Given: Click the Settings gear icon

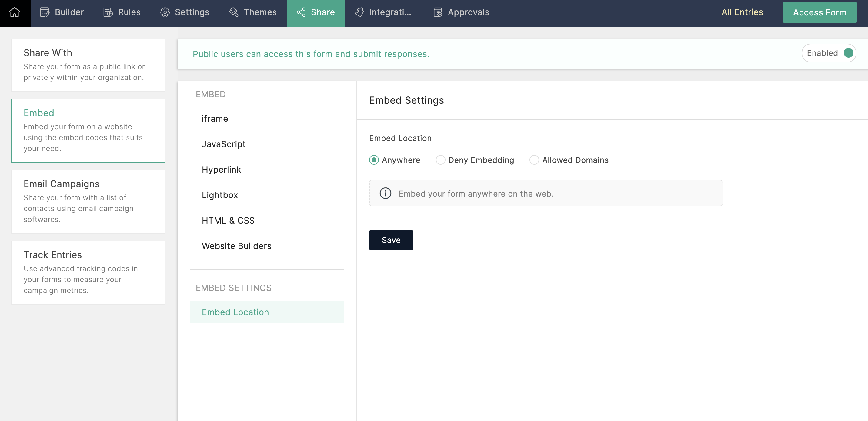Looking at the screenshot, I should (x=165, y=12).
